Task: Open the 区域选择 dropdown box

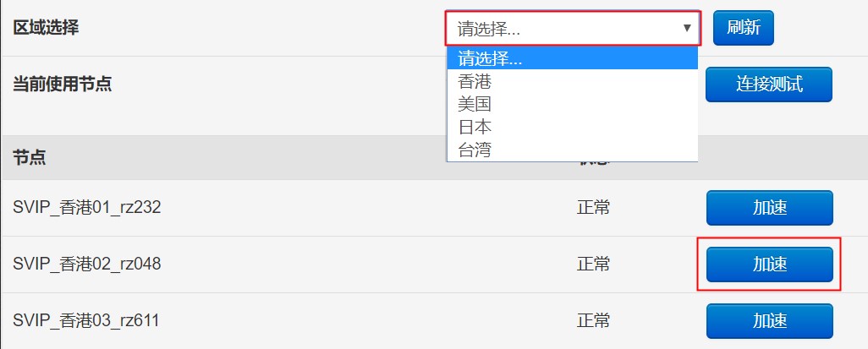Action: (x=573, y=28)
